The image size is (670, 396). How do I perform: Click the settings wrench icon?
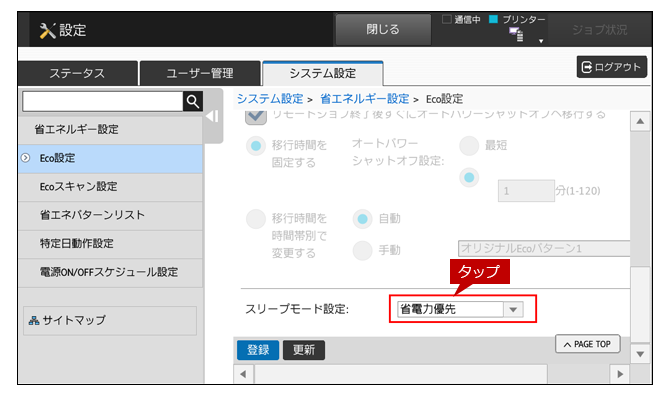point(47,30)
